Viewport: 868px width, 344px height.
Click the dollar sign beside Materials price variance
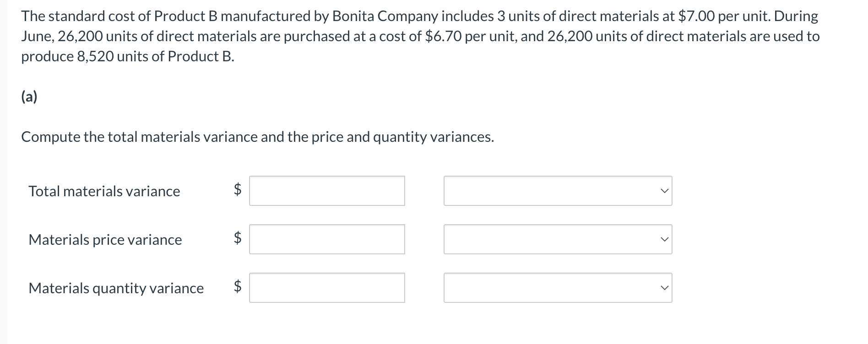coord(236,239)
